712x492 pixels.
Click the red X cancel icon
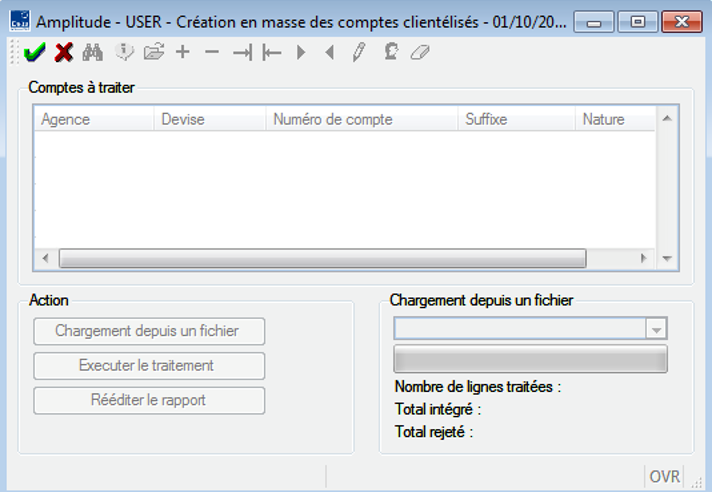(x=63, y=53)
